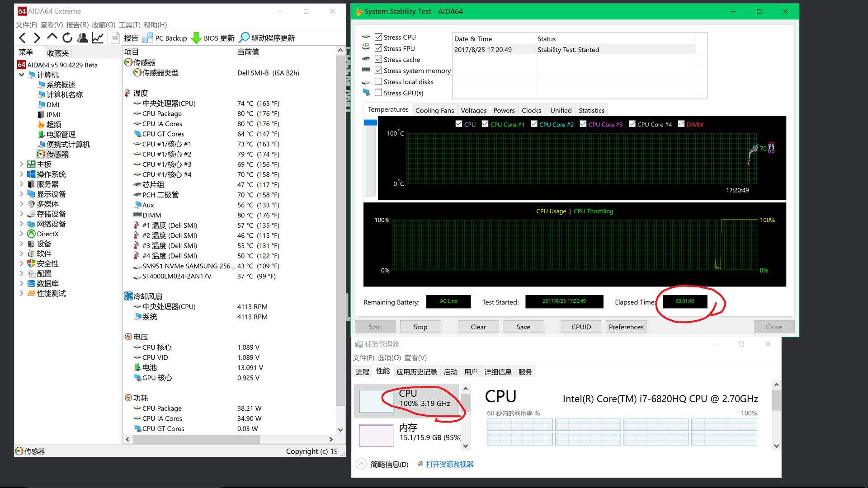Image resolution: width=868 pixels, height=488 pixels.
Task: Expand the 显示设备 tree item
Action: [21, 194]
